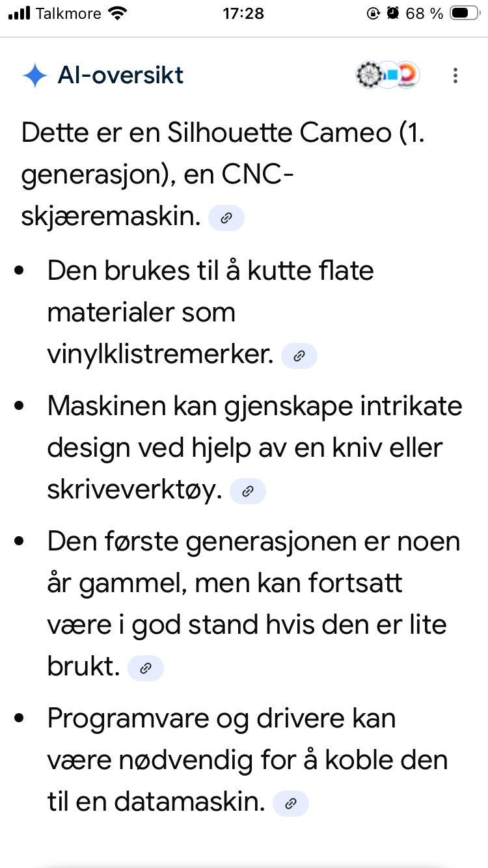Open source link chip after 'datamaskin.'
Viewport: 488px width, 868px height.
(291, 804)
